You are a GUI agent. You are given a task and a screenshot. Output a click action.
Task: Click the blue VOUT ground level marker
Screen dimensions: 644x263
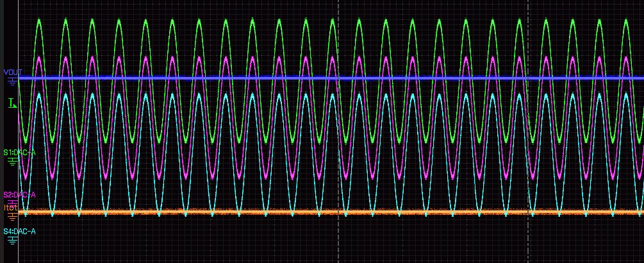click(13, 81)
